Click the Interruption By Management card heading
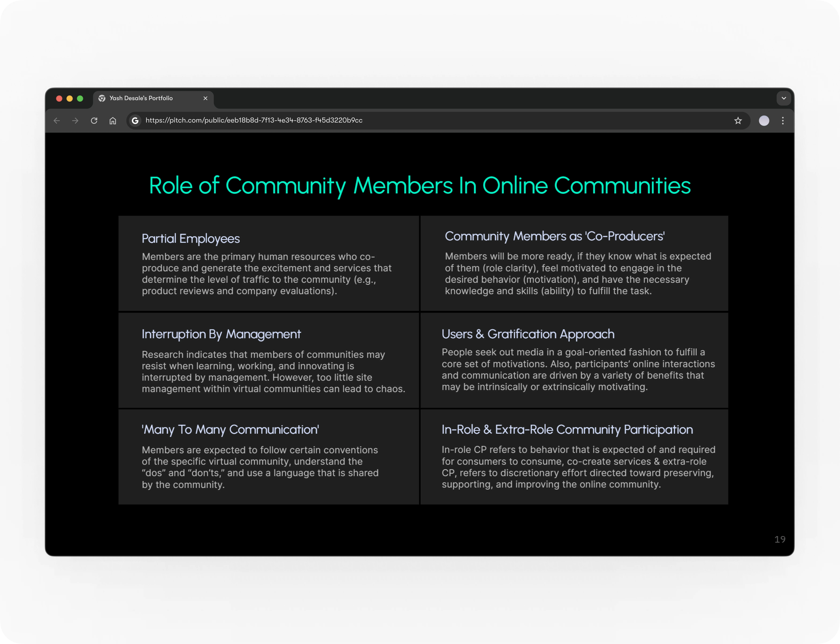Image resolution: width=840 pixels, height=644 pixels. (221, 334)
